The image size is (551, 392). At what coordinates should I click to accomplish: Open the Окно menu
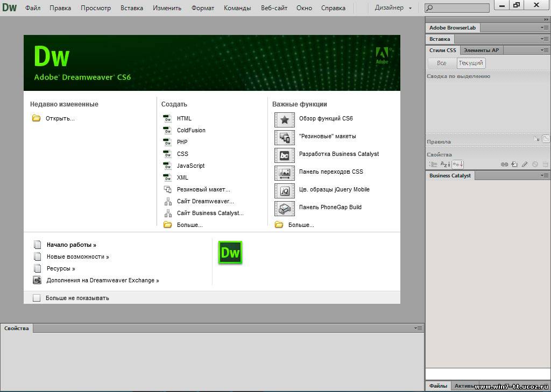click(x=305, y=8)
